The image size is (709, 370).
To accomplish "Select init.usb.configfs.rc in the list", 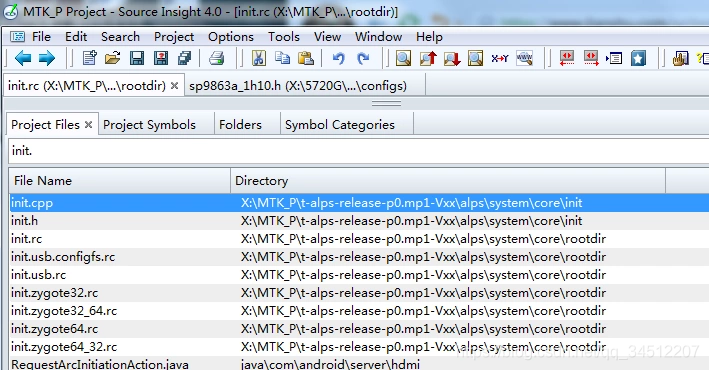I will tap(359, 257).
